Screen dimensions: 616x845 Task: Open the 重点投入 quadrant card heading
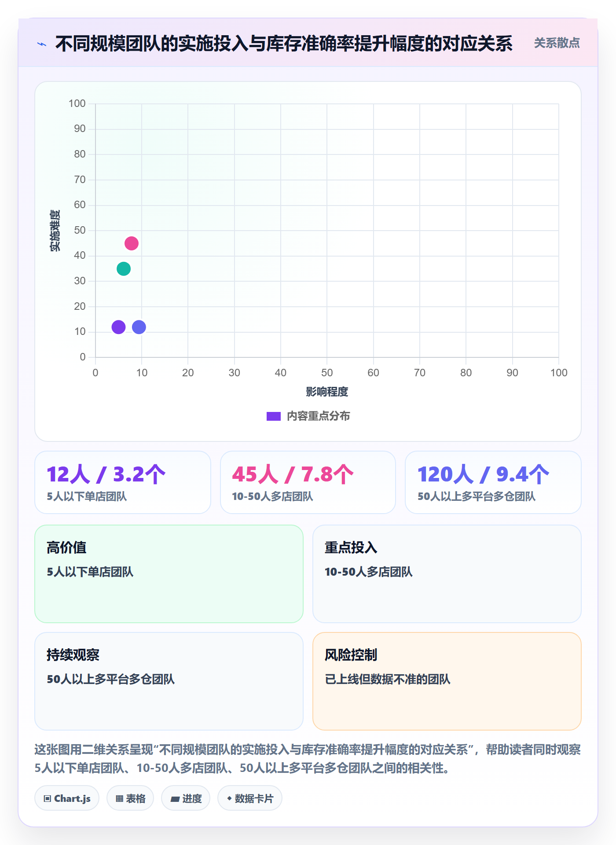click(351, 547)
